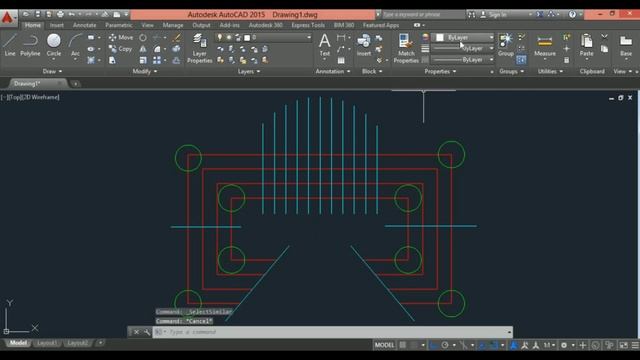This screenshot has width=640, height=360.
Task: Open the layer name dropdown
Action: coord(309,38)
